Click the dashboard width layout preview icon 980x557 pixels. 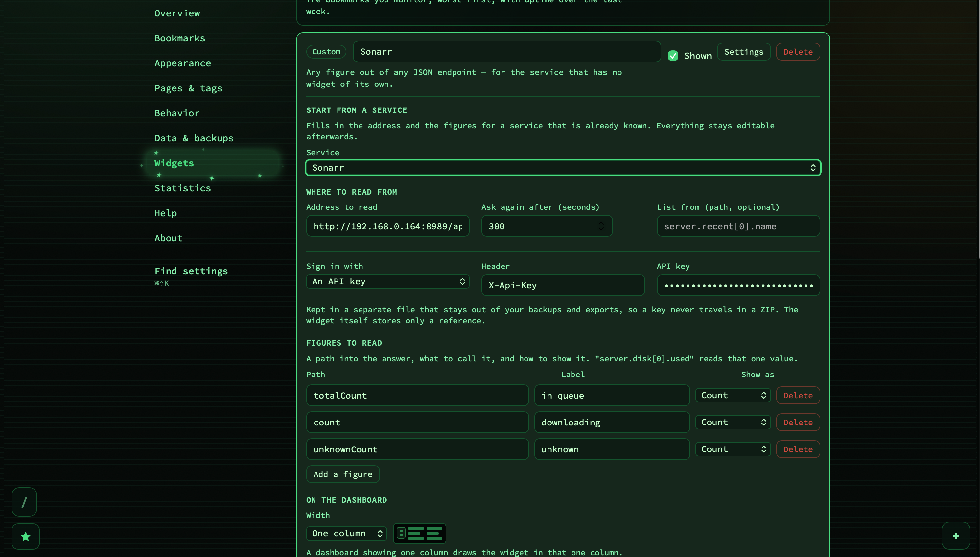click(x=419, y=533)
